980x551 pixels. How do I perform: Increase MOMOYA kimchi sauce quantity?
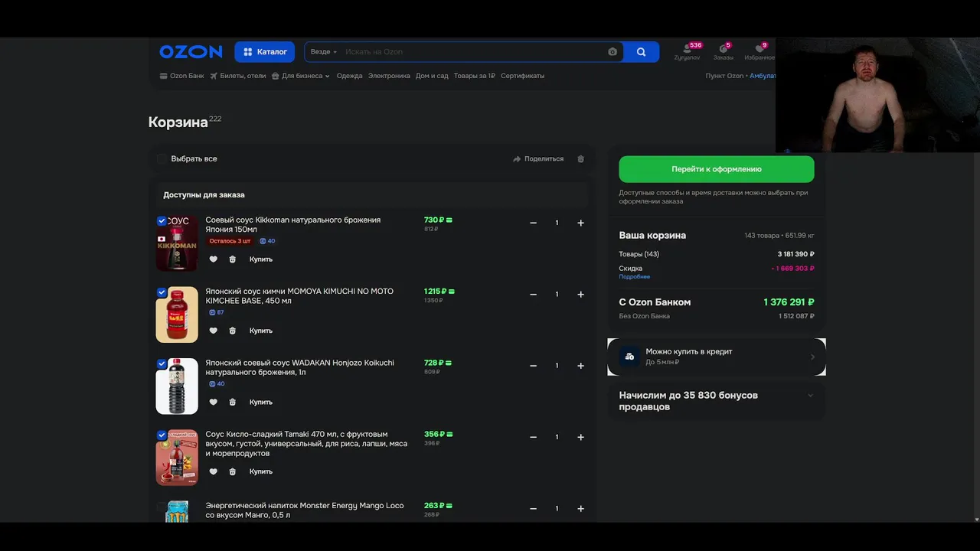coord(581,294)
